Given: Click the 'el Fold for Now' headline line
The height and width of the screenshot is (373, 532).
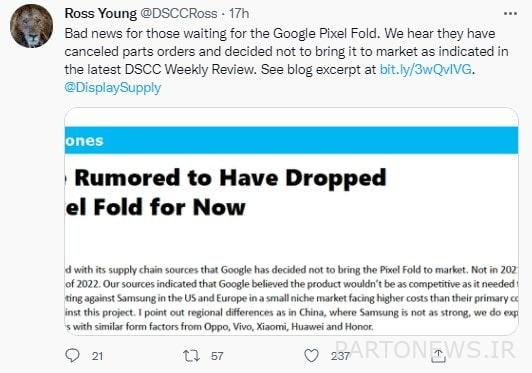Looking at the screenshot, I should (x=155, y=207).
